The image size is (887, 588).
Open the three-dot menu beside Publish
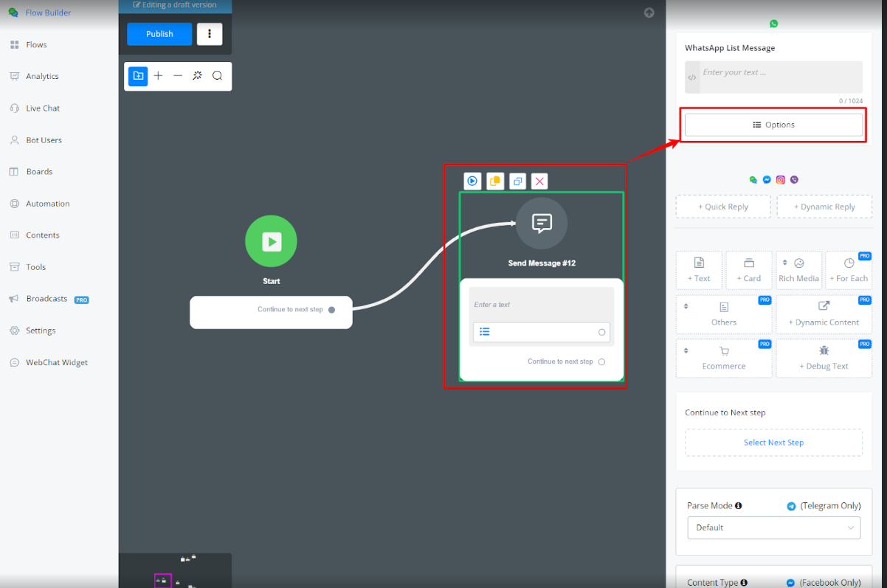(x=210, y=34)
